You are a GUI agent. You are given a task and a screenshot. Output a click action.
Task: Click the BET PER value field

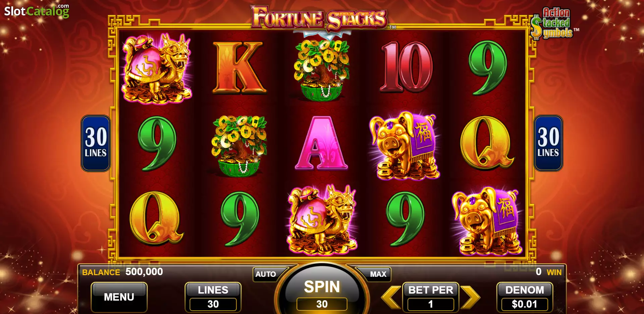431,304
